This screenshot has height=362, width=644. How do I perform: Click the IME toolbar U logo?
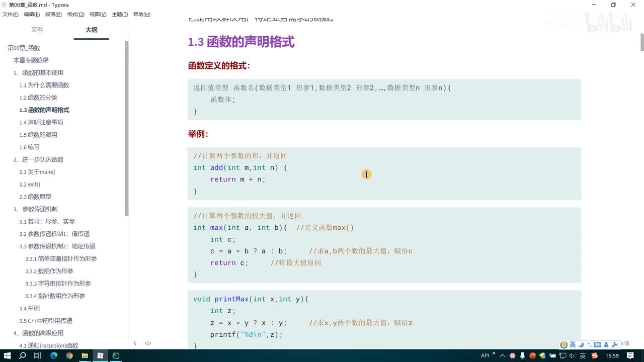pos(564,344)
